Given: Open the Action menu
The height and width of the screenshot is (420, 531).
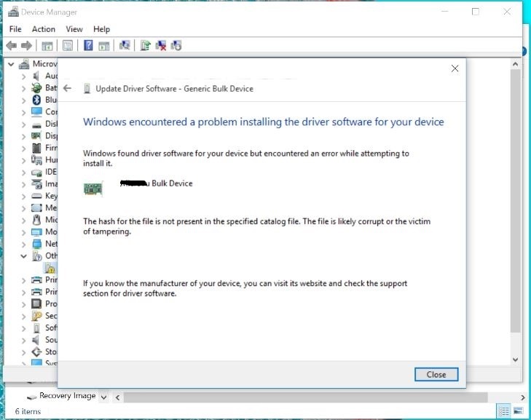Looking at the screenshot, I should (44, 29).
